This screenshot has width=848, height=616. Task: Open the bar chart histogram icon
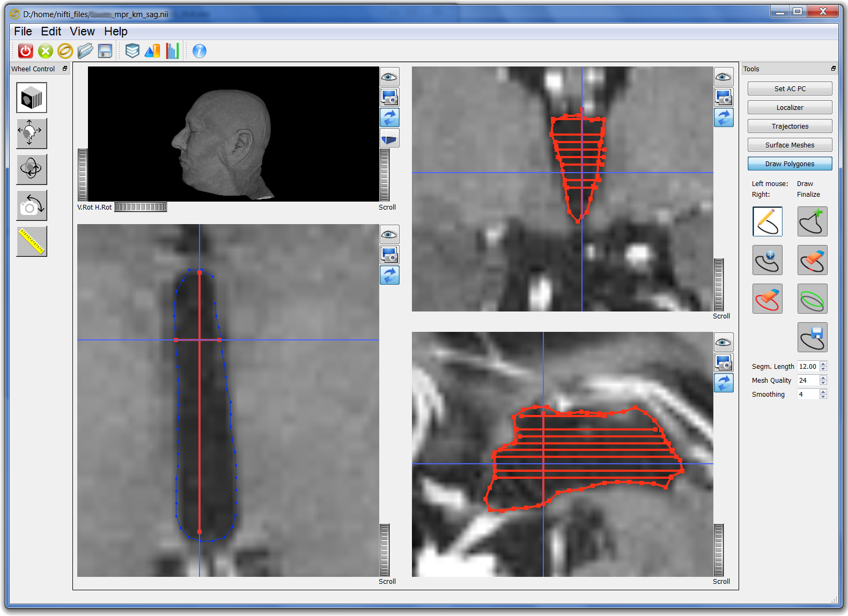(172, 51)
